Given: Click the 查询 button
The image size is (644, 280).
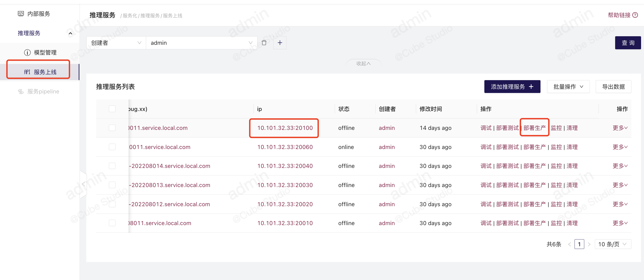Looking at the screenshot, I should [x=628, y=43].
